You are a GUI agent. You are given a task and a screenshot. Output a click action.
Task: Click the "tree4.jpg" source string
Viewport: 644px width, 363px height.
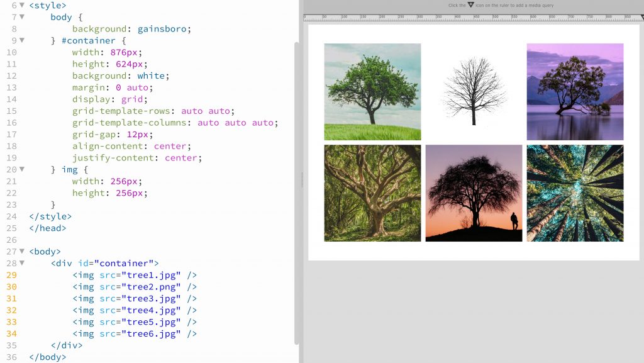151,310
